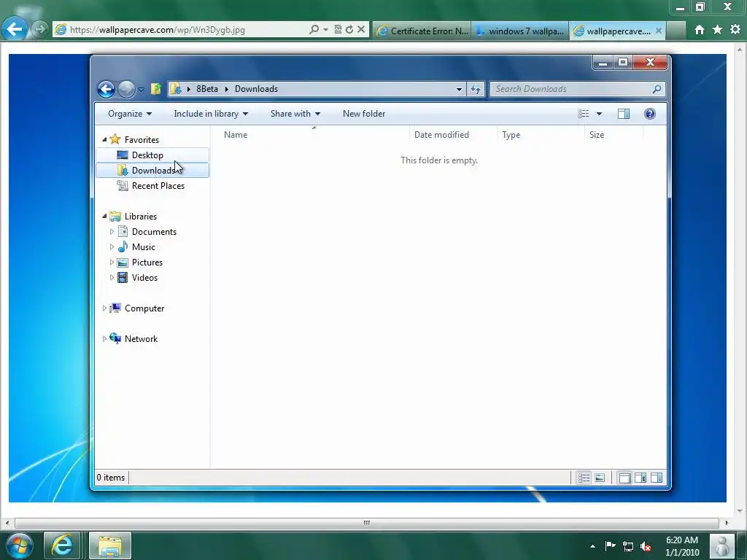
Task: Click the Downloads folder icon in address bar
Action: pyautogui.click(x=176, y=89)
